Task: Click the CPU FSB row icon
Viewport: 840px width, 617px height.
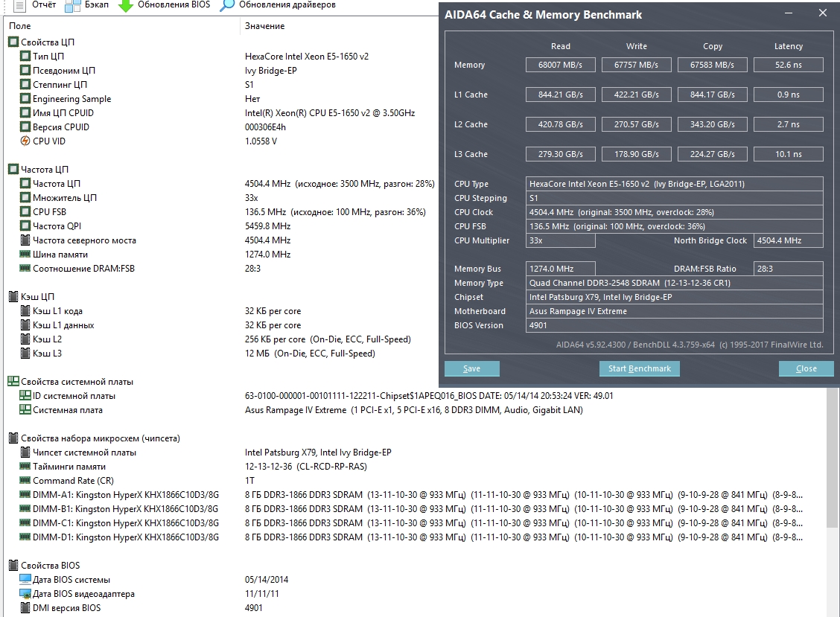Action: point(25,211)
